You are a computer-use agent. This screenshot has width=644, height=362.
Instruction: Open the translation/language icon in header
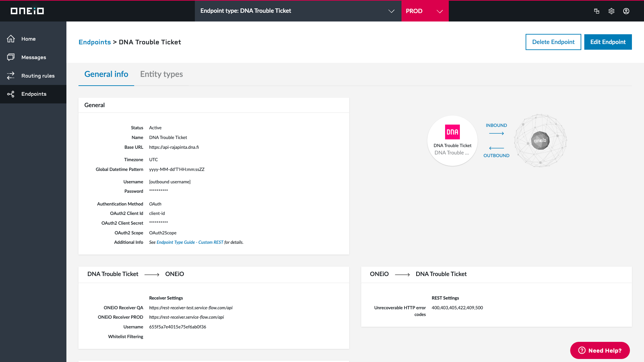597,11
